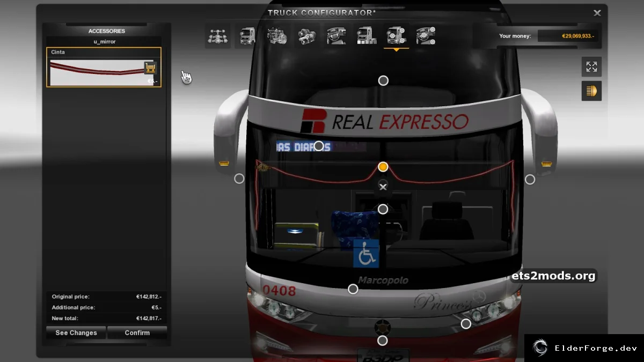Click the Your money label

pyautogui.click(x=515, y=36)
